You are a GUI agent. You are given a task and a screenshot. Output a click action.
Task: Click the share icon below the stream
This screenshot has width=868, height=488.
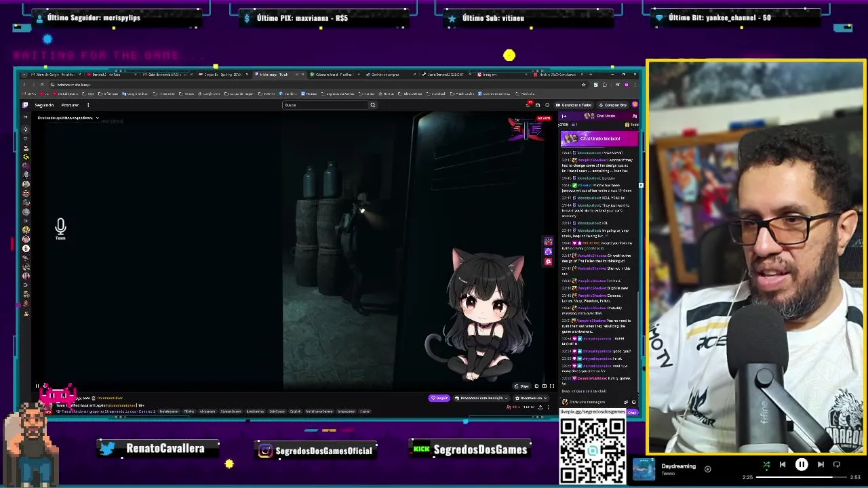540,407
